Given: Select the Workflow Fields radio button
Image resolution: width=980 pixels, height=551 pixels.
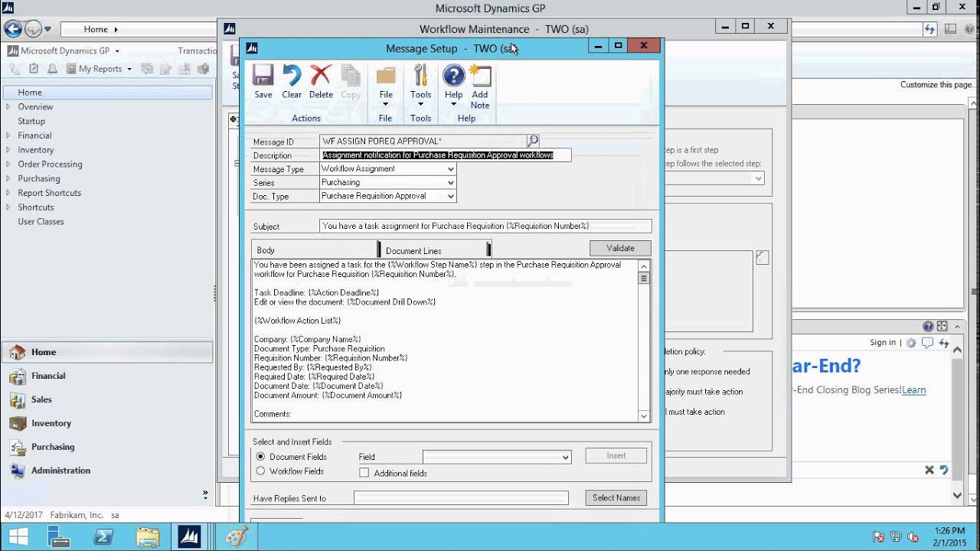Looking at the screenshot, I should coord(260,471).
